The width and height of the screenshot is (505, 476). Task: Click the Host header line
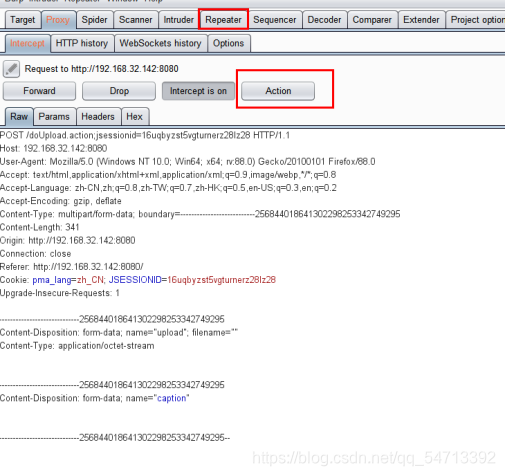click(x=53, y=148)
